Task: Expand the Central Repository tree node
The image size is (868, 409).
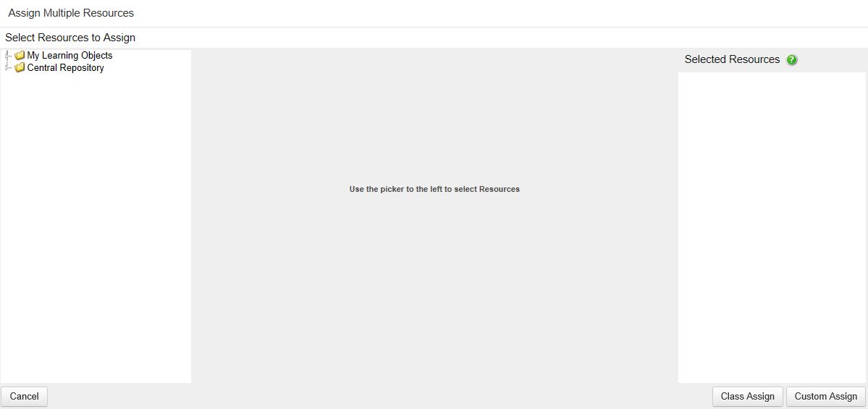Action: click(7, 68)
